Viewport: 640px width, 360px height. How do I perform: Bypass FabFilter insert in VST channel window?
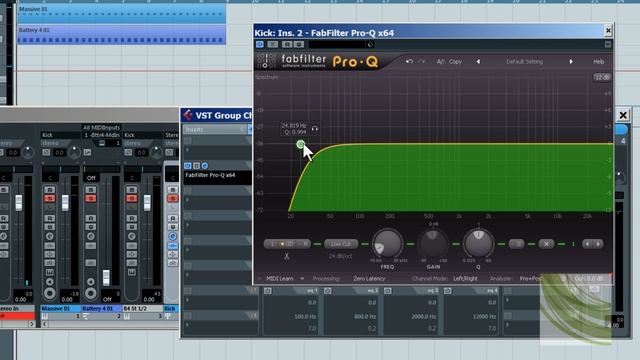tap(196, 165)
